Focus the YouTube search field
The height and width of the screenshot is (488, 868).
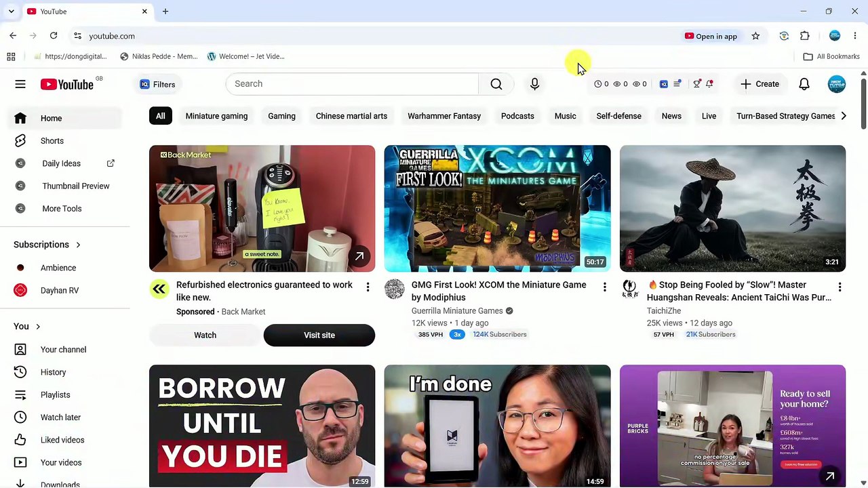[352, 84]
